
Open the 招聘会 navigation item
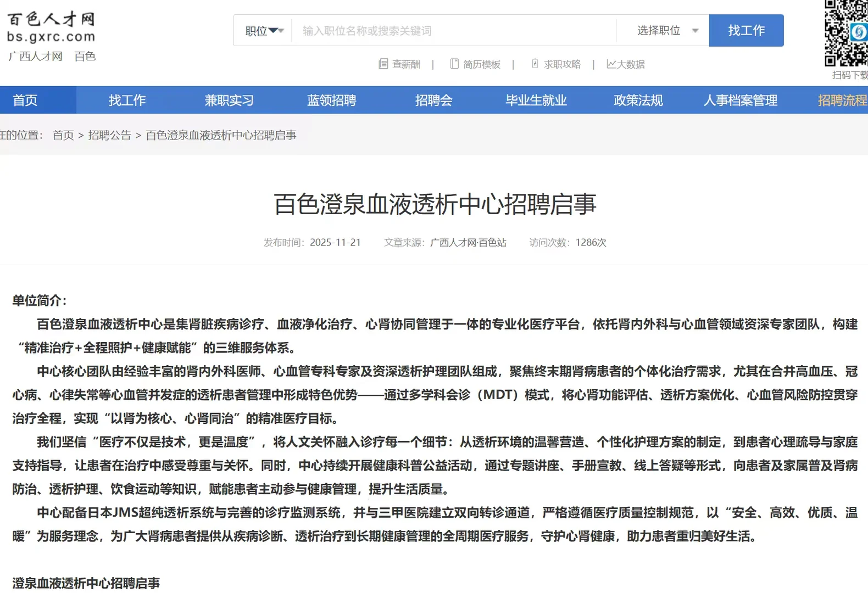434,100
